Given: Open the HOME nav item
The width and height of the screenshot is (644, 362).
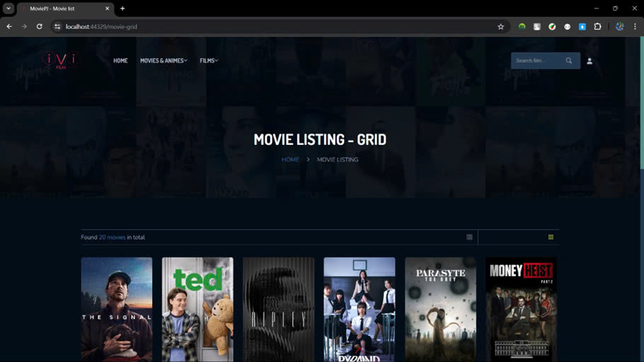Looking at the screenshot, I should coord(120,61).
